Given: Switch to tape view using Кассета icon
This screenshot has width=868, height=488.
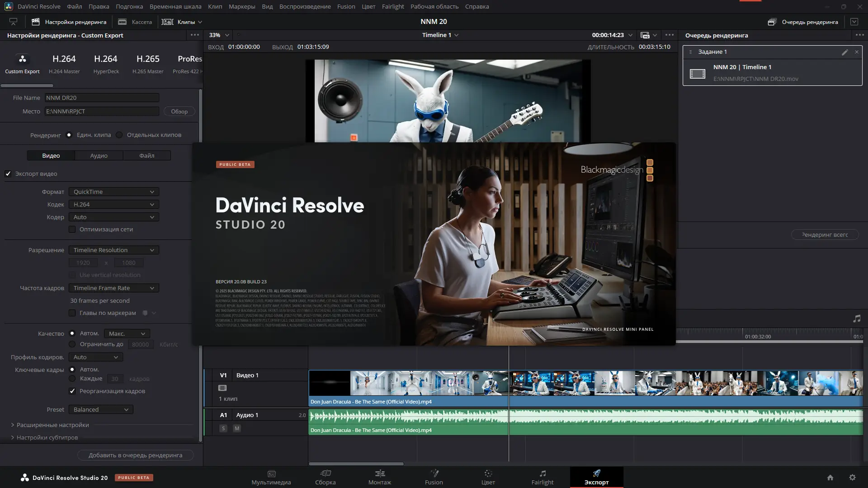Looking at the screenshot, I should 122,21.
